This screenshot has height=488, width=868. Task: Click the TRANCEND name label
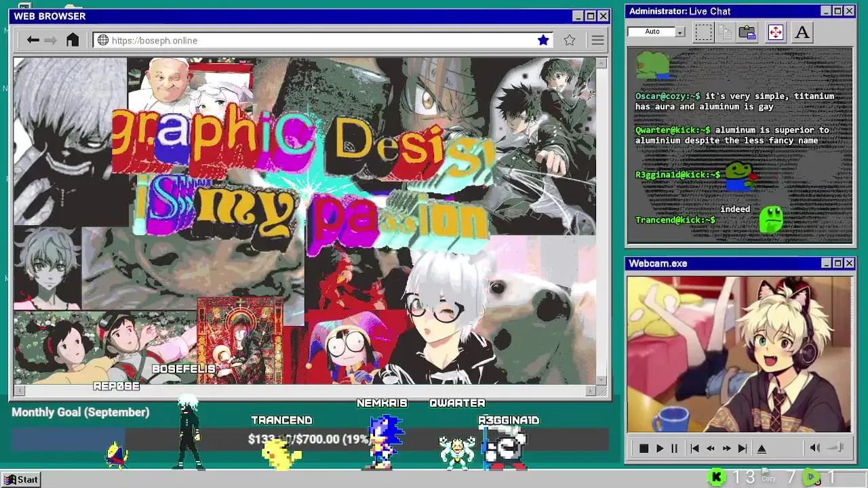tap(281, 421)
